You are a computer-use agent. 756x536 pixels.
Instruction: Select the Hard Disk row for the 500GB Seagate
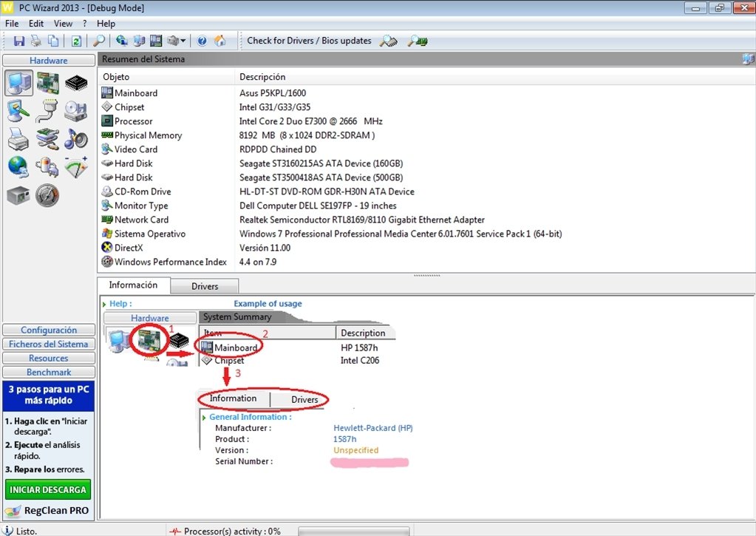(426, 177)
